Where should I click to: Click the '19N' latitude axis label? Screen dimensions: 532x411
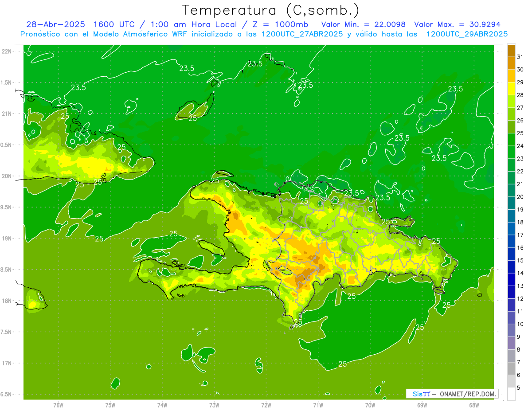click(x=7, y=239)
